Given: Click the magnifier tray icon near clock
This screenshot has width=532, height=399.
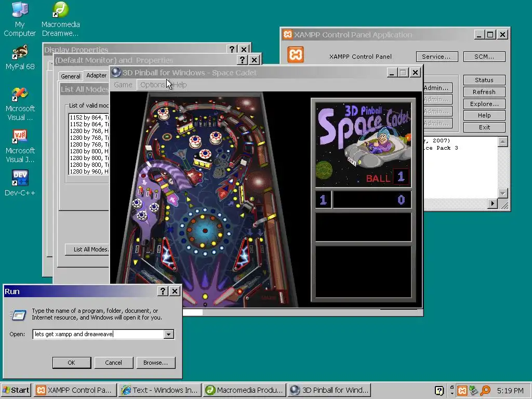Looking at the screenshot, I should [485, 391].
